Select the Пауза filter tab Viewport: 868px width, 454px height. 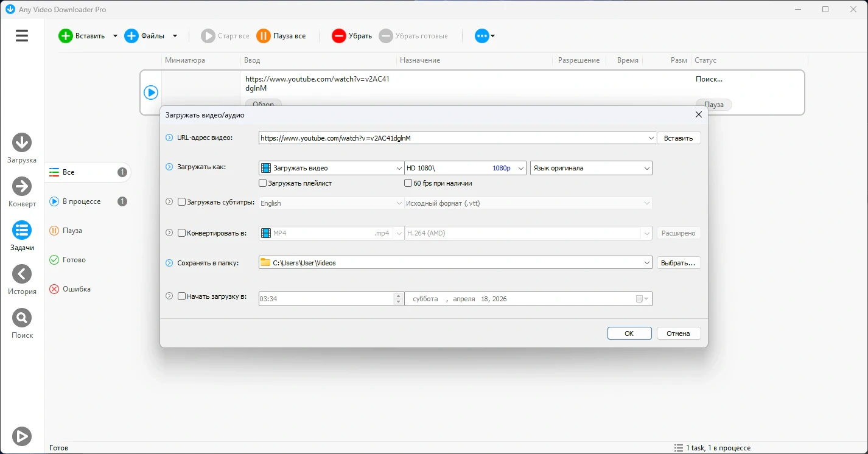[x=88, y=231]
